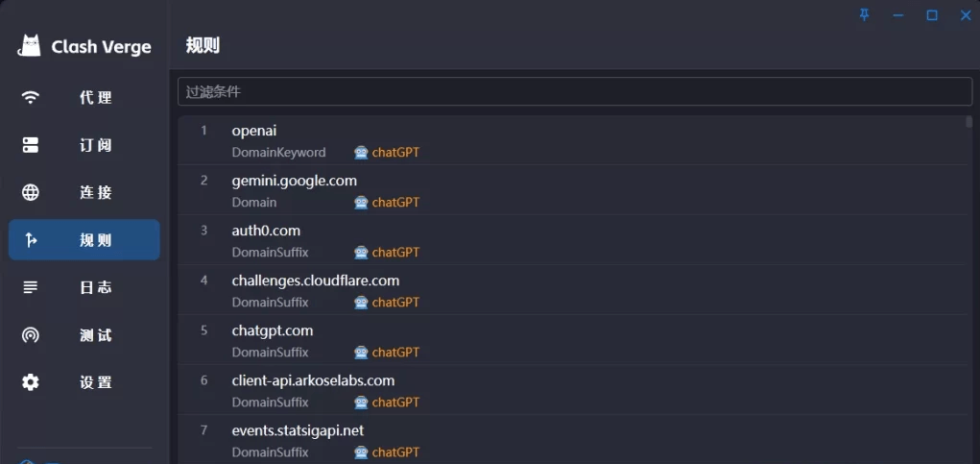Screen dimensions: 980x464
Task: Click robot icon in gemini.google.com row
Action: (x=361, y=203)
